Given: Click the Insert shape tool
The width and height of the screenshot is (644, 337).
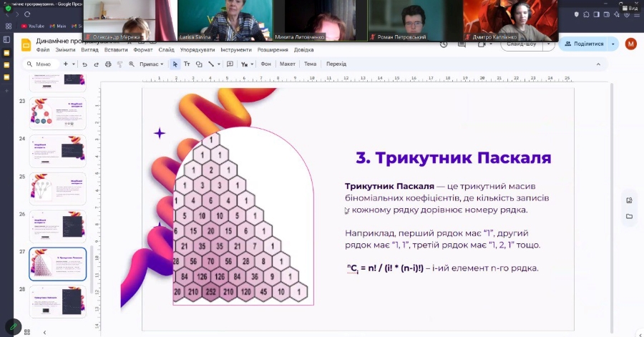Looking at the screenshot, I should pyautogui.click(x=199, y=64).
